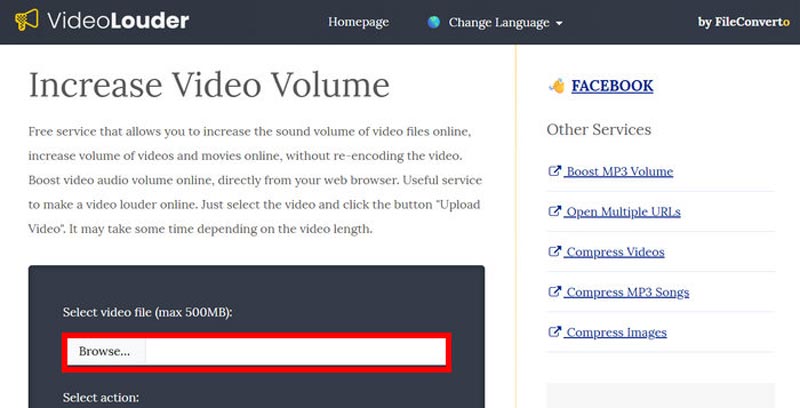Open the Compress MP3 Songs text link
Screen dimensions: 800x408
[x=627, y=292]
